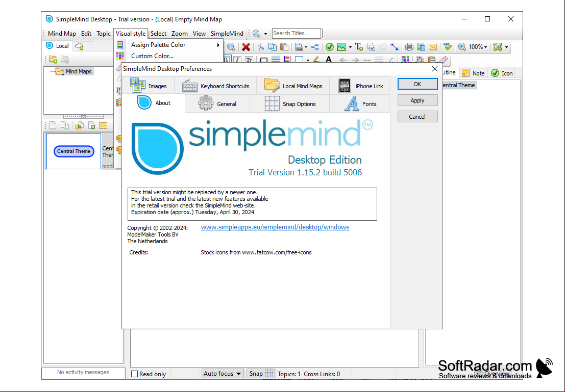The image size is (565, 392).
Task: Click the ABC spell check icon
Action: coord(448,46)
